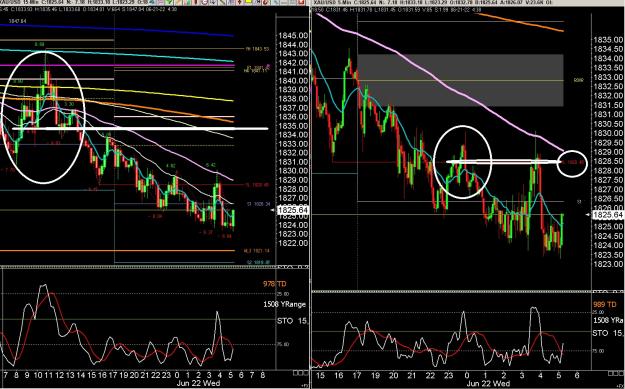
Task: Select the 1835.00 price label on right chart
Action: [x=608, y=40]
